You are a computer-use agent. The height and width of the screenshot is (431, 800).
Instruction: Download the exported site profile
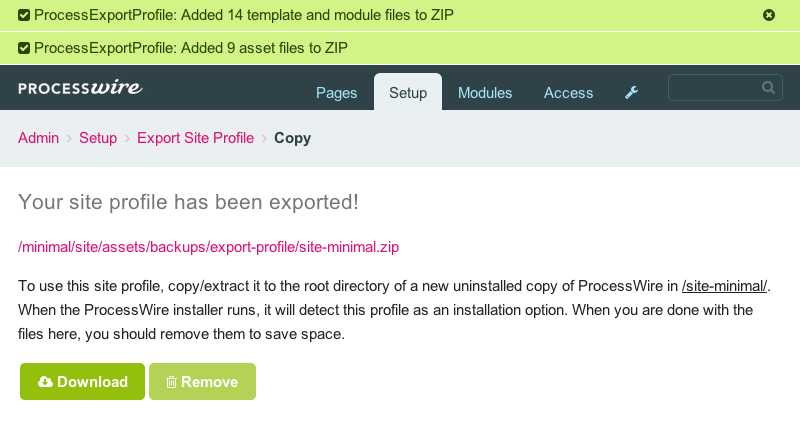[x=82, y=382]
